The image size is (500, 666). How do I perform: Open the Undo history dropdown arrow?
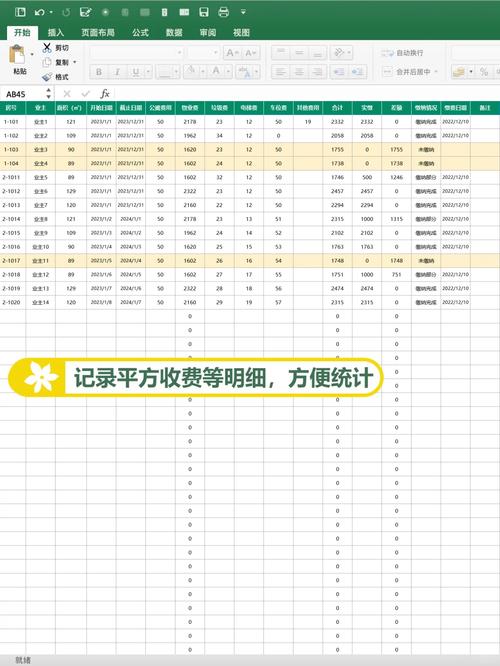51,12
